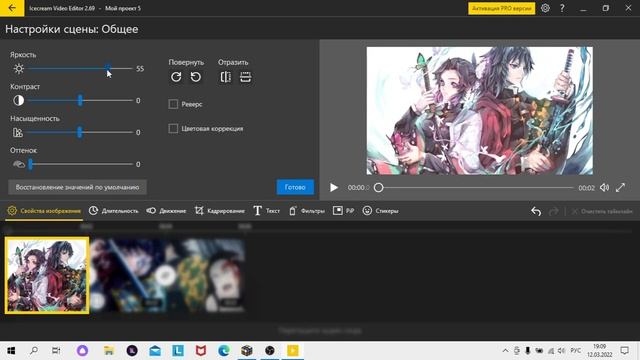Flip the image vertically

click(245, 77)
